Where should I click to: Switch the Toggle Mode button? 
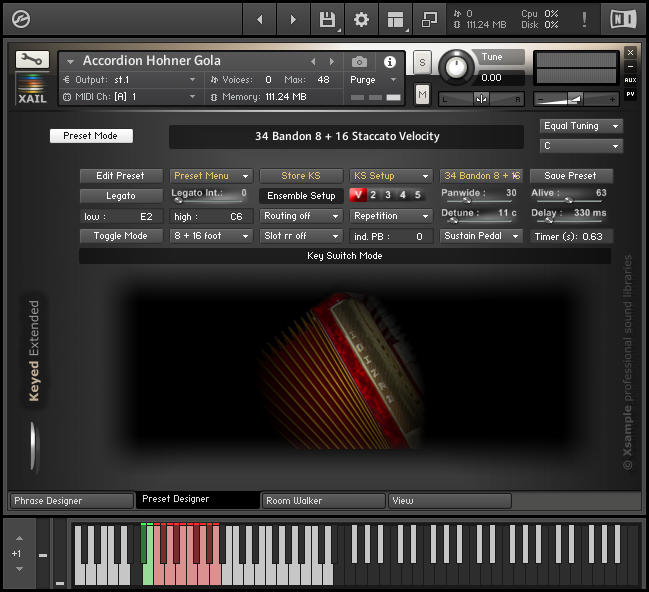(121, 236)
